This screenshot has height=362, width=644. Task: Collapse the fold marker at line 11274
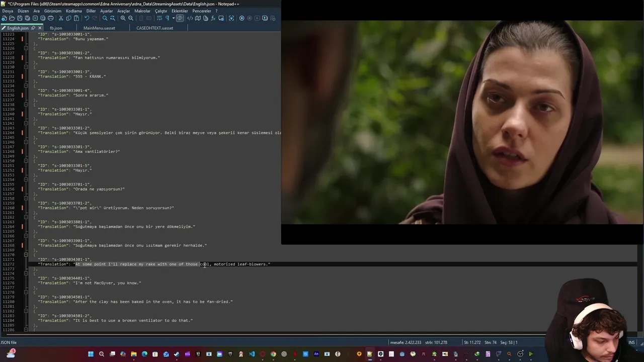26,274
